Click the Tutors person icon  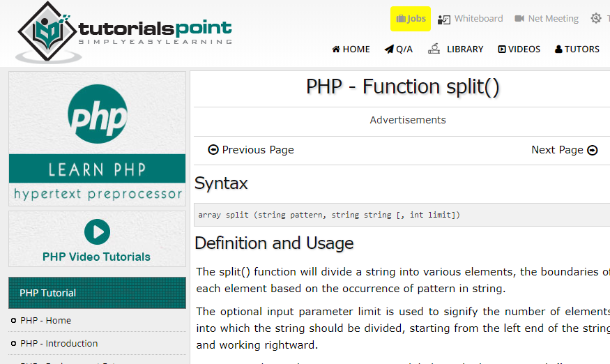pyautogui.click(x=558, y=49)
